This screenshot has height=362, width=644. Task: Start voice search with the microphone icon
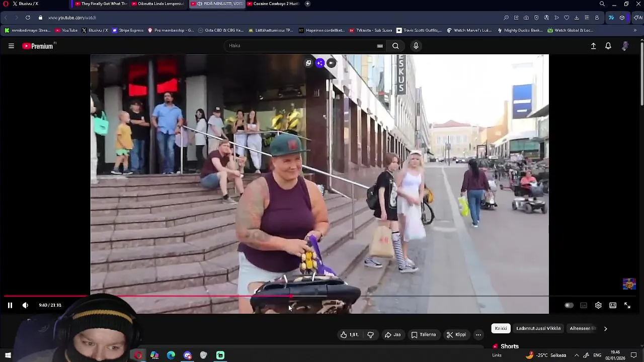[416, 46]
